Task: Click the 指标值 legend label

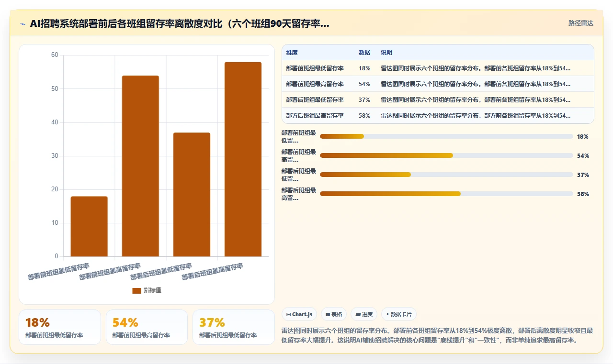Action: point(152,290)
